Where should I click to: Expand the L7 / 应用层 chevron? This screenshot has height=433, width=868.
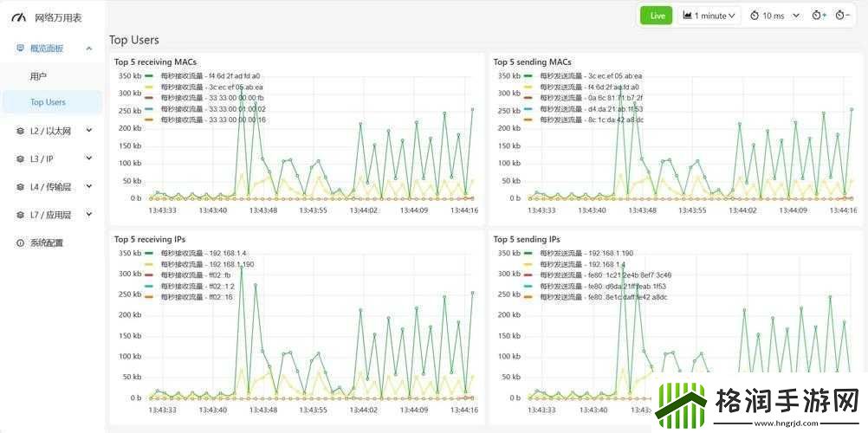88,214
